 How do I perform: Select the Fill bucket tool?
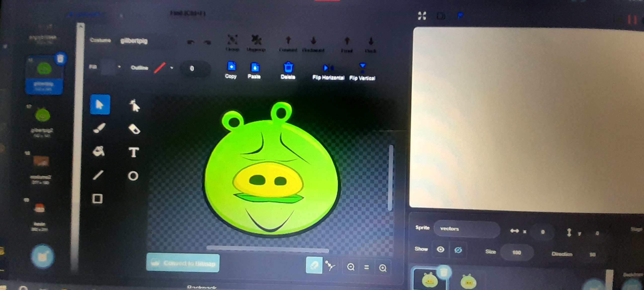pos(98,151)
